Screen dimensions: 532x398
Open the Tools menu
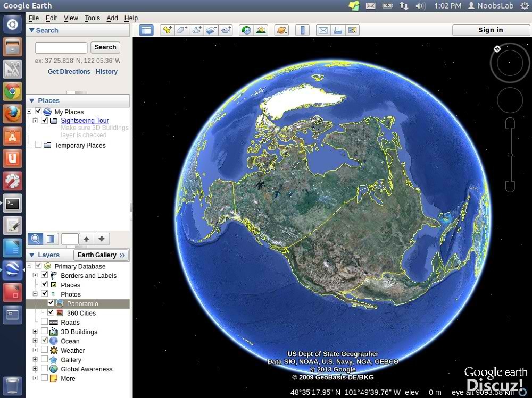tap(92, 18)
